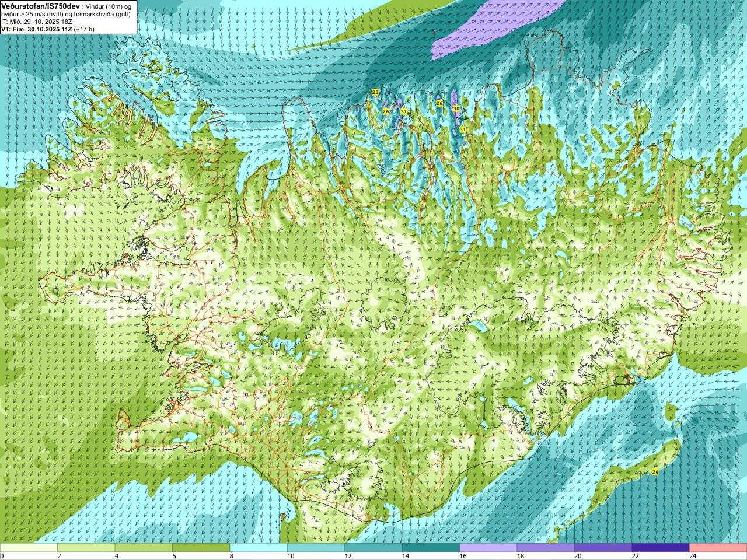Click the legend scale label "12"

point(348,556)
